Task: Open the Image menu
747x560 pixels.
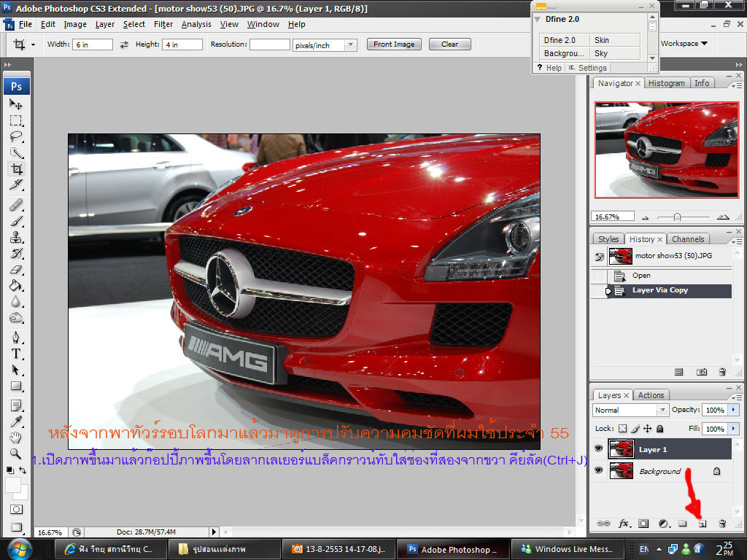Action: pyautogui.click(x=75, y=24)
